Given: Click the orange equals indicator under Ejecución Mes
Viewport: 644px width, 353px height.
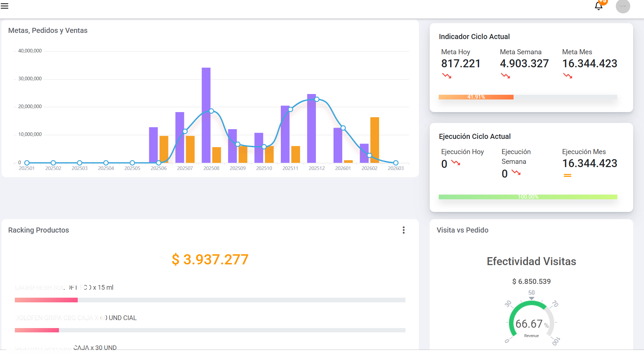Looking at the screenshot, I should pos(567,175).
